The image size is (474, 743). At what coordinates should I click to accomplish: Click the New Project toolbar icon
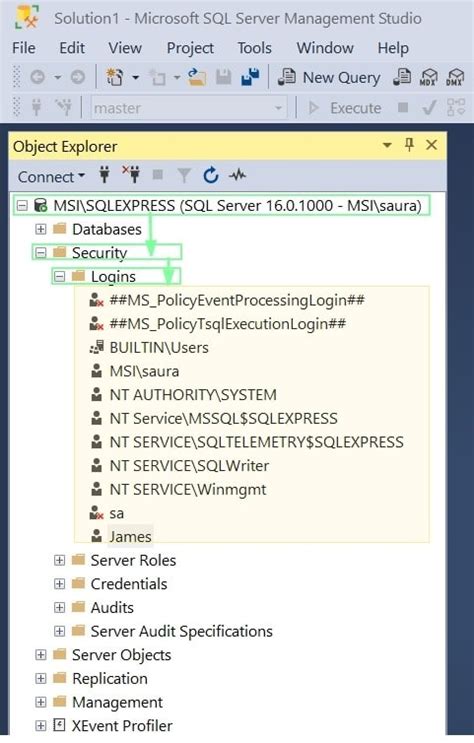[114, 77]
